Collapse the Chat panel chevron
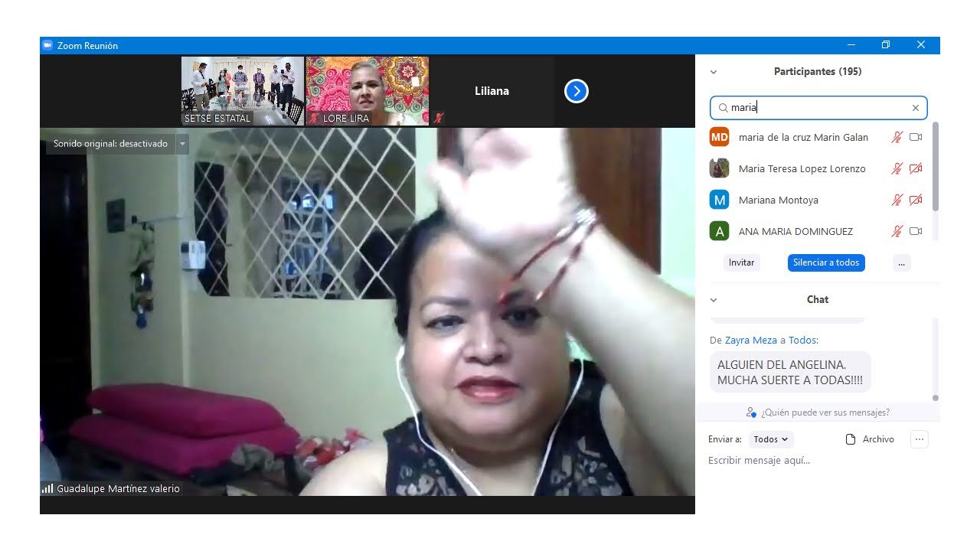 coord(714,300)
